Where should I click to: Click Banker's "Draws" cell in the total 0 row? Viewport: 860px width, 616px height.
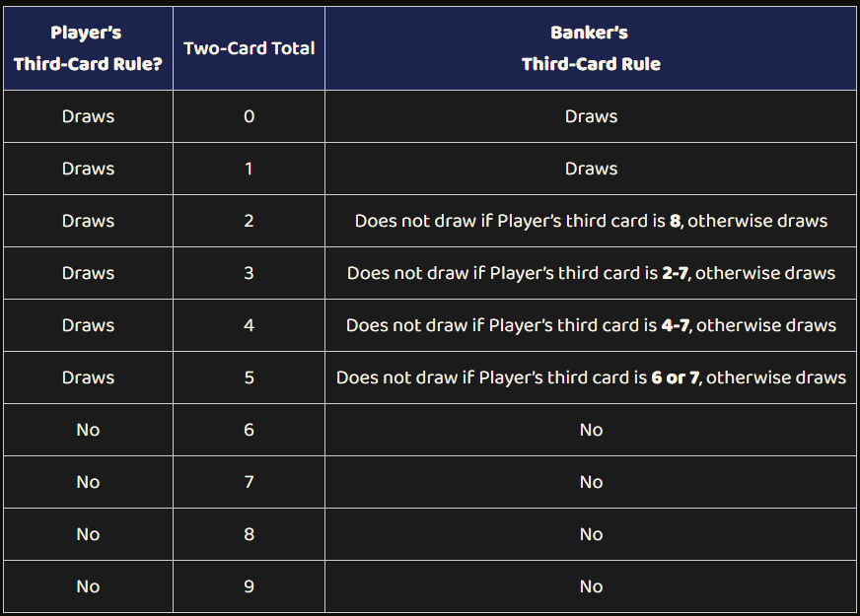[x=591, y=116]
